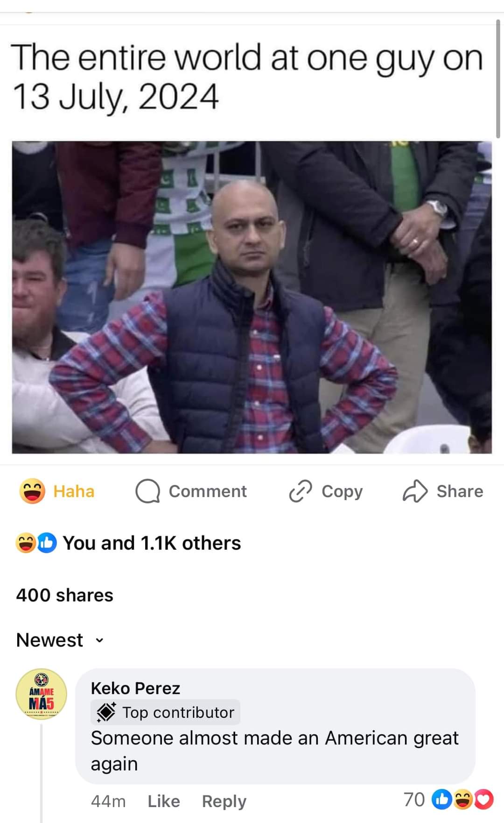
Task: Open the disappointed fan meme image
Action: tap(252, 297)
